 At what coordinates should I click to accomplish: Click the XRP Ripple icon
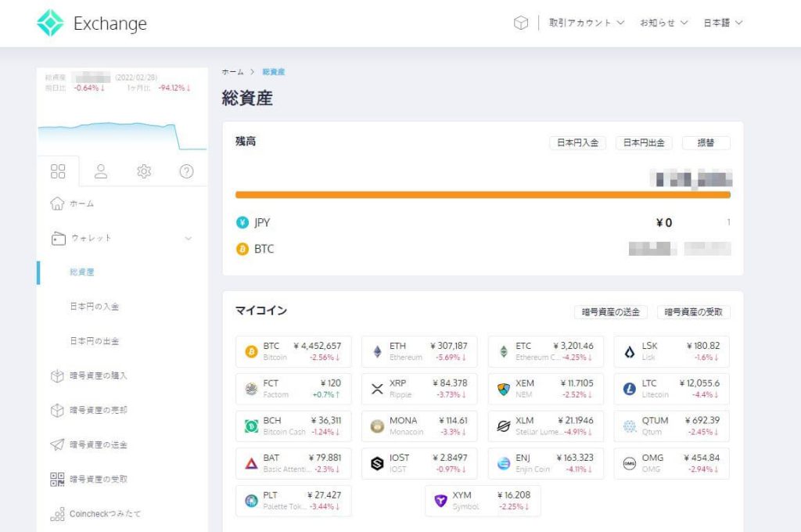[378, 389]
